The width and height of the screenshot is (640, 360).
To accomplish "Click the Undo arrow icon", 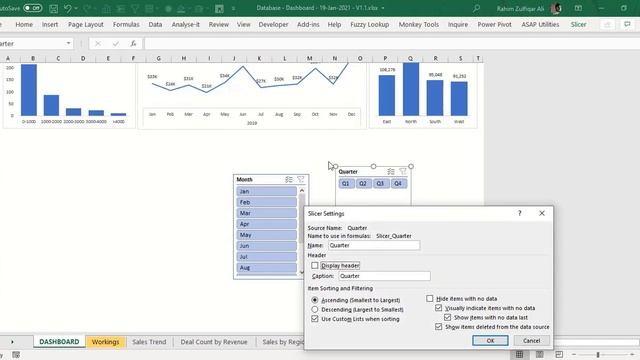I will tap(68, 8).
